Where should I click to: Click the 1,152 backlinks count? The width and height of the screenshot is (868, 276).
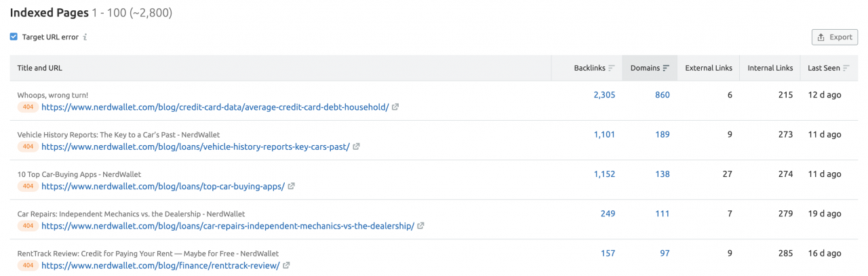(x=604, y=174)
